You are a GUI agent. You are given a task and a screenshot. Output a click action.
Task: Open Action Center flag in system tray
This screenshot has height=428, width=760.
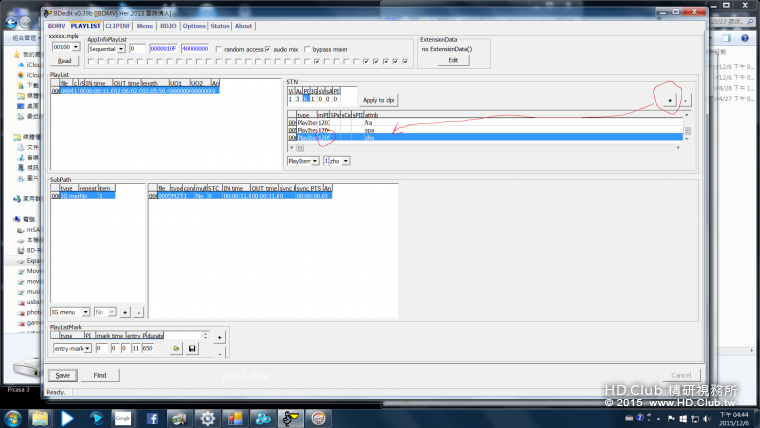tap(671, 418)
